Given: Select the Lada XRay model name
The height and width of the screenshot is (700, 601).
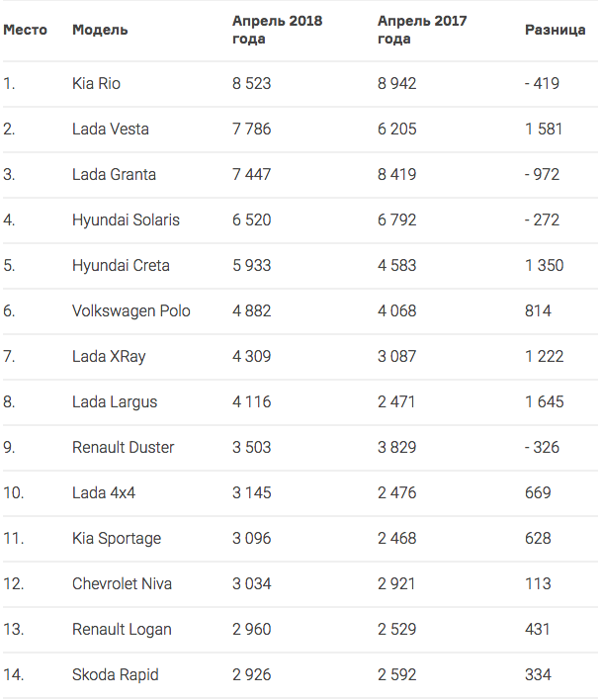Looking at the screenshot, I should pyautogui.click(x=109, y=357).
